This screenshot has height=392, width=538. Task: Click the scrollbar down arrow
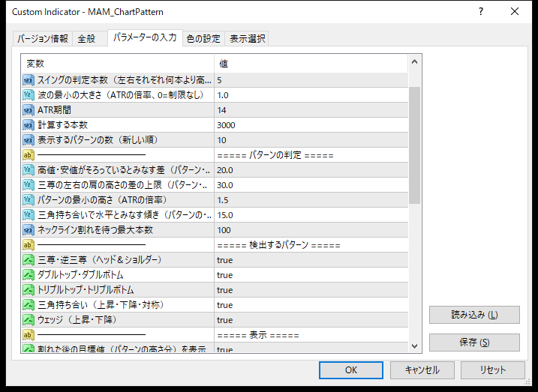[x=414, y=346]
